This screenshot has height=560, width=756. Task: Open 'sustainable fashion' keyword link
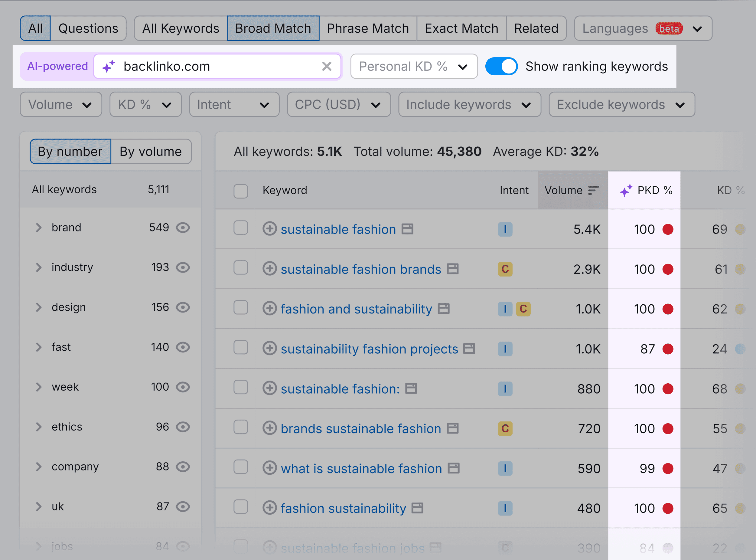tap(338, 230)
